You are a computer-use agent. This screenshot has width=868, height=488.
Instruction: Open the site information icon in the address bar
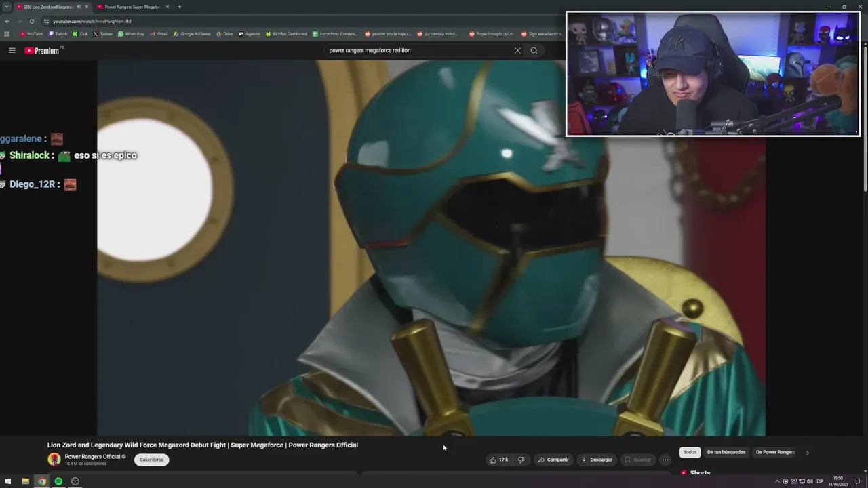point(46,21)
